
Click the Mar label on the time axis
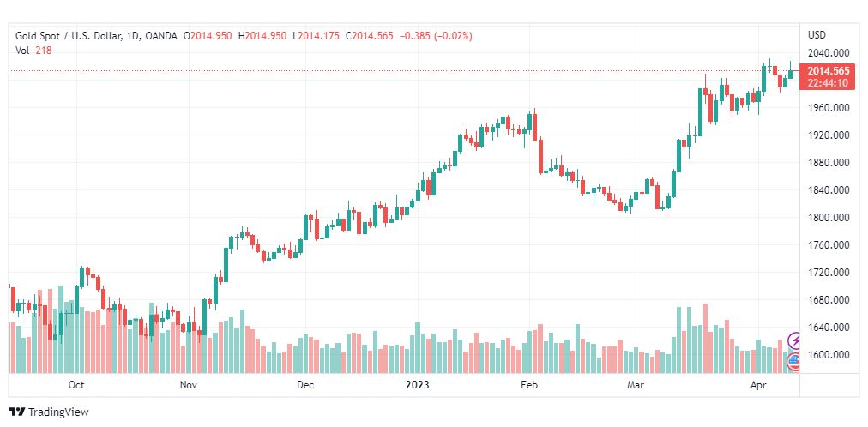click(636, 385)
